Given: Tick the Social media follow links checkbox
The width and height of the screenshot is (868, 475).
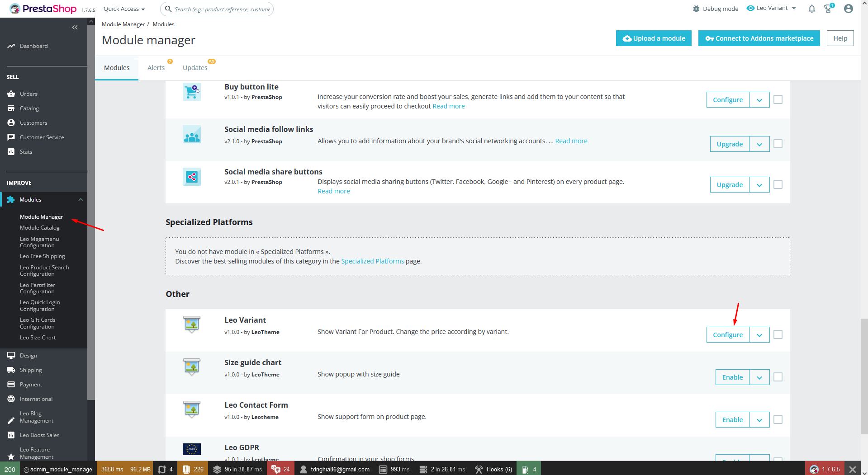Looking at the screenshot, I should [x=778, y=144].
